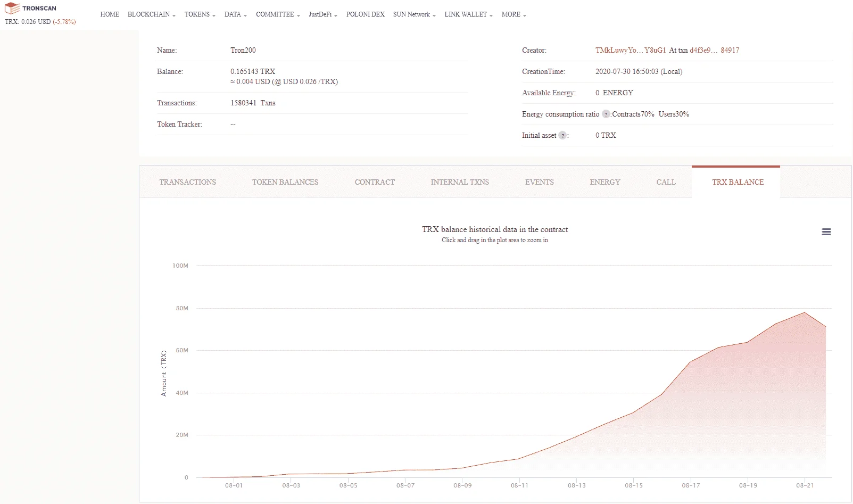Expand the BLOCKCHAIN dropdown menu
The image size is (853, 504).
coord(152,14)
